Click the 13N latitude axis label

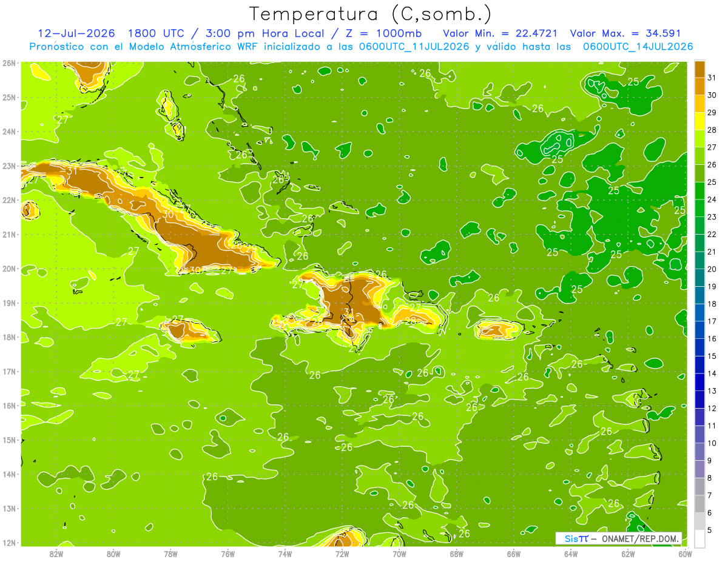(9, 509)
